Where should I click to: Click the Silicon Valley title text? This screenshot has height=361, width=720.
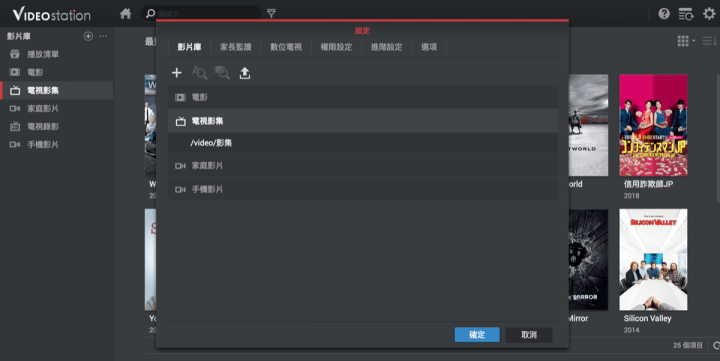coord(647,318)
